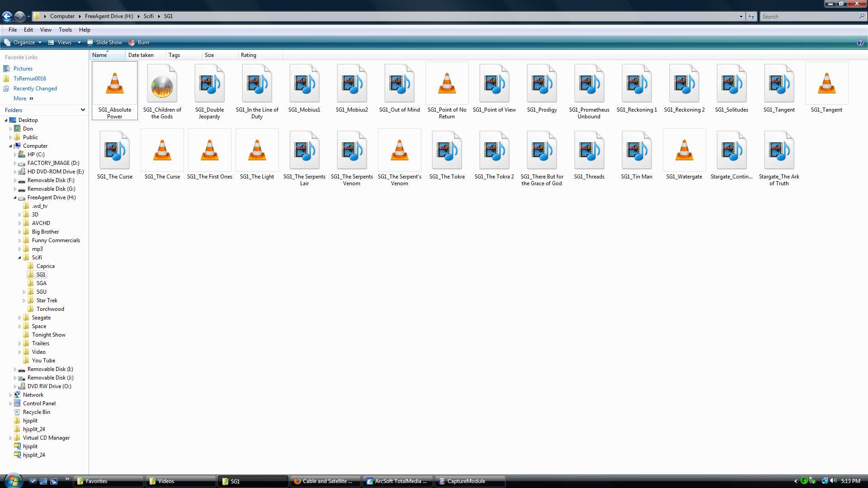Click the Refresh button beside address bar
Image resolution: width=868 pixels, height=488 pixels.
(751, 16)
